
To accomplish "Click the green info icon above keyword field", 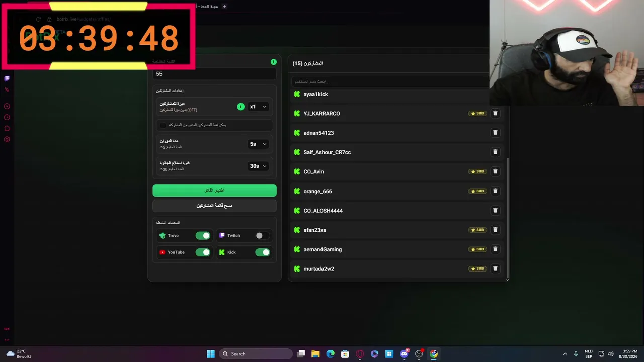I will point(274,62).
